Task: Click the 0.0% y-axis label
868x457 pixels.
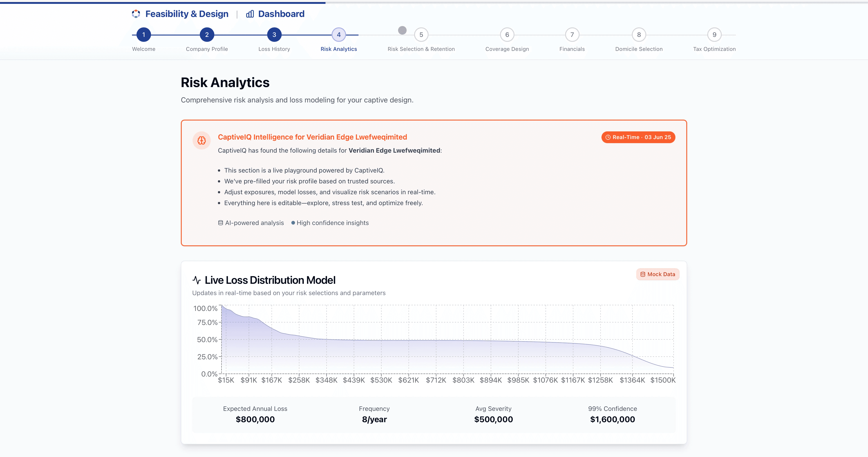Action: point(209,374)
